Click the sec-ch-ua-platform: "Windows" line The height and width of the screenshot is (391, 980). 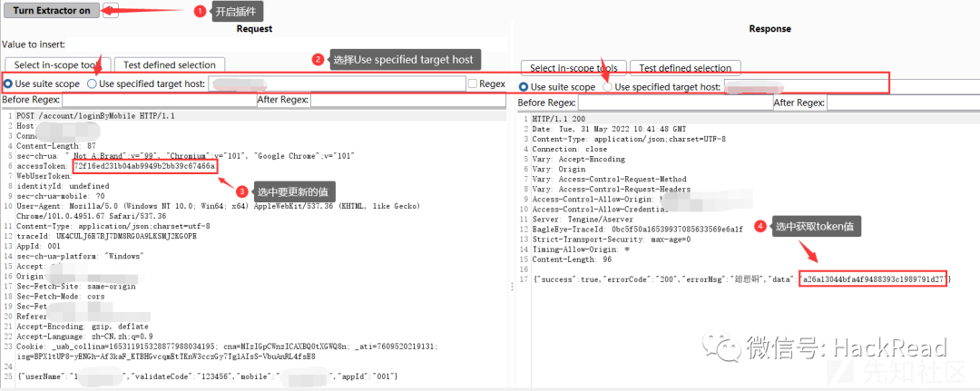click(80, 256)
